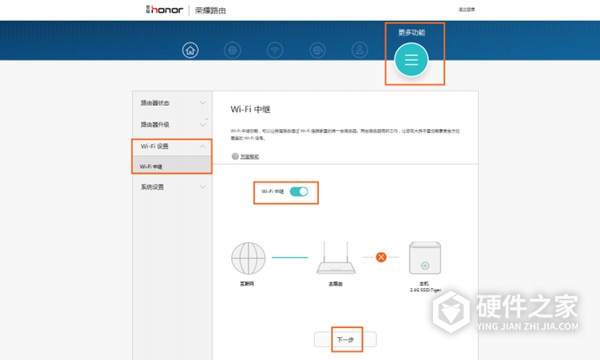This screenshot has height=360, width=600.
Task: Open the fourth navigation icon beside the Wi-Fi icon
Action: coord(317,50)
